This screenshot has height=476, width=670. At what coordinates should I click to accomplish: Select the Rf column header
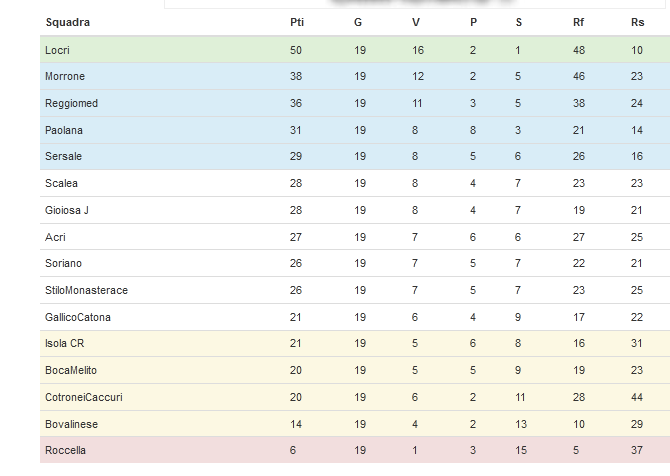[x=578, y=22]
